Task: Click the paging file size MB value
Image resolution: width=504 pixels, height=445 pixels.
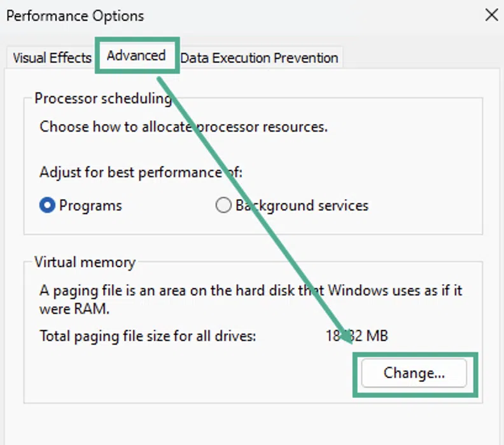Action: (x=357, y=336)
